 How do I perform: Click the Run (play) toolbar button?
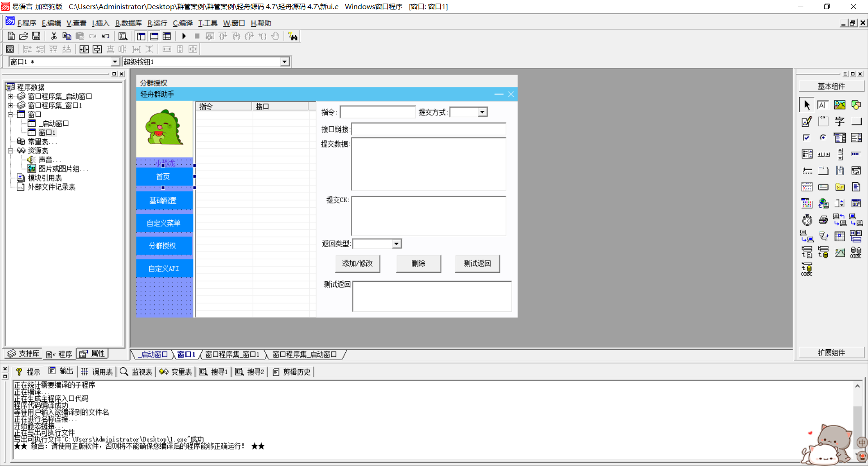click(184, 36)
